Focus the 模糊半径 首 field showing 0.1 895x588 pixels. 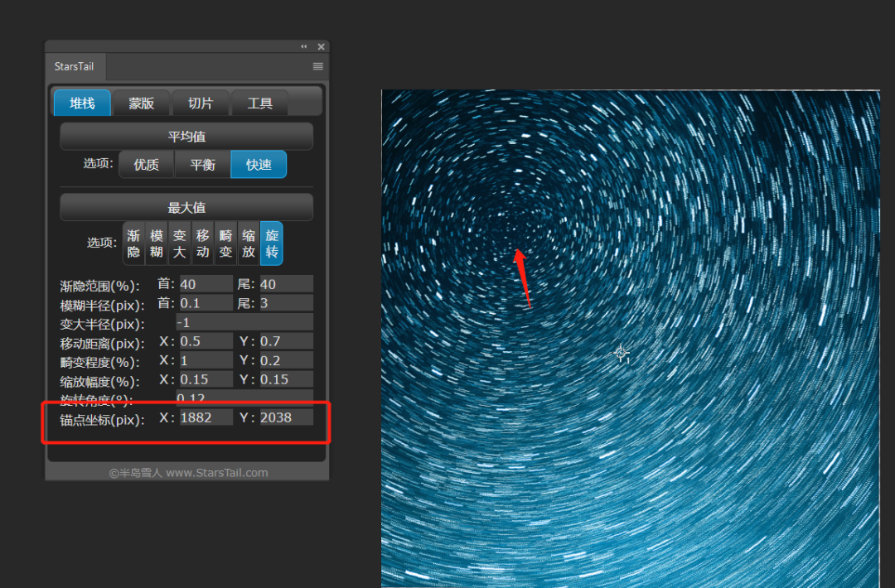click(x=206, y=303)
